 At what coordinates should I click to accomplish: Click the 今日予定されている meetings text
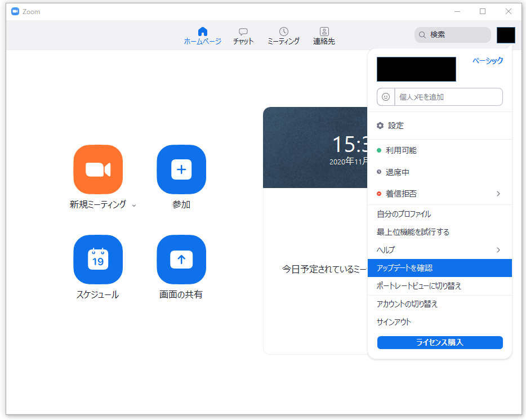[324, 269]
